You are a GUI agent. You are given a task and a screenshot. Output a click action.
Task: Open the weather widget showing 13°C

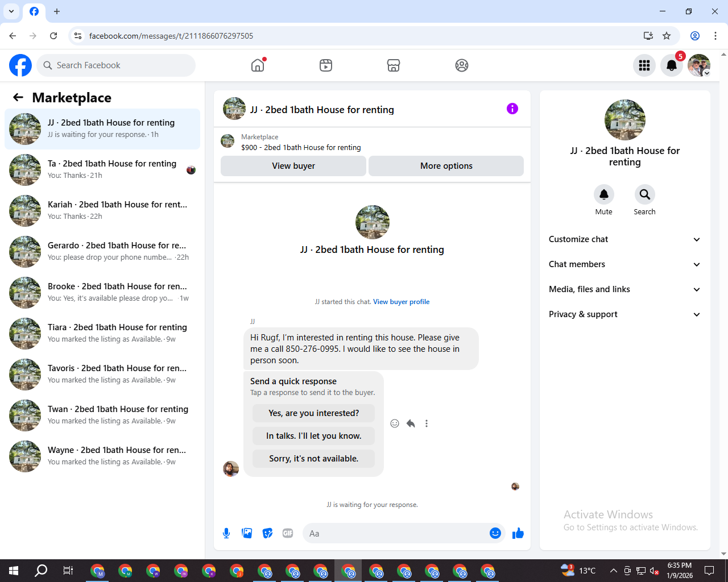point(578,571)
